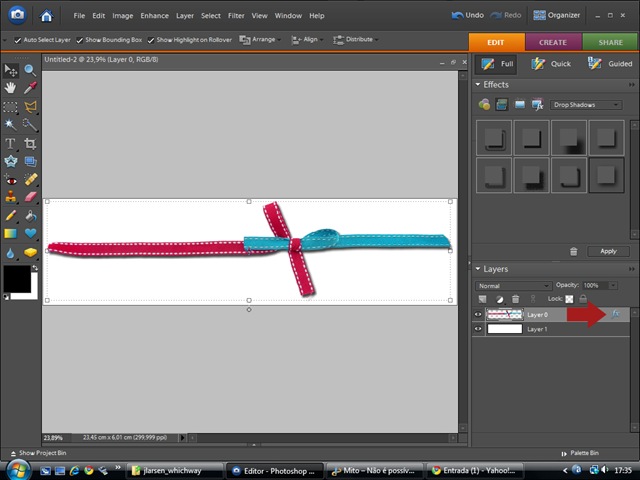Toggle Show Bounding Box checkbox
The height and width of the screenshot is (480, 640).
80,40
